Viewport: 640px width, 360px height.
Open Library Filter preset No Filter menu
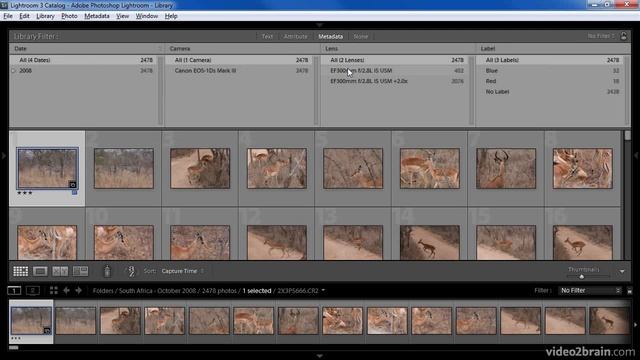pos(601,36)
